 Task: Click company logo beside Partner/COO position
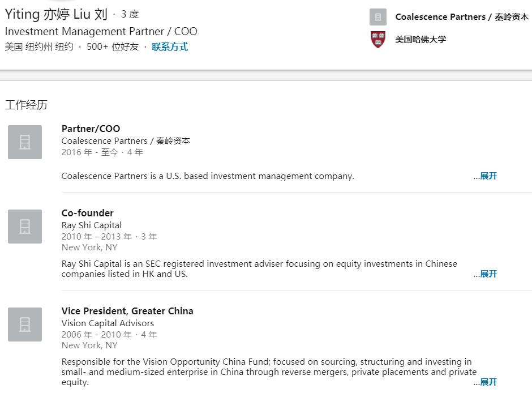click(25, 142)
